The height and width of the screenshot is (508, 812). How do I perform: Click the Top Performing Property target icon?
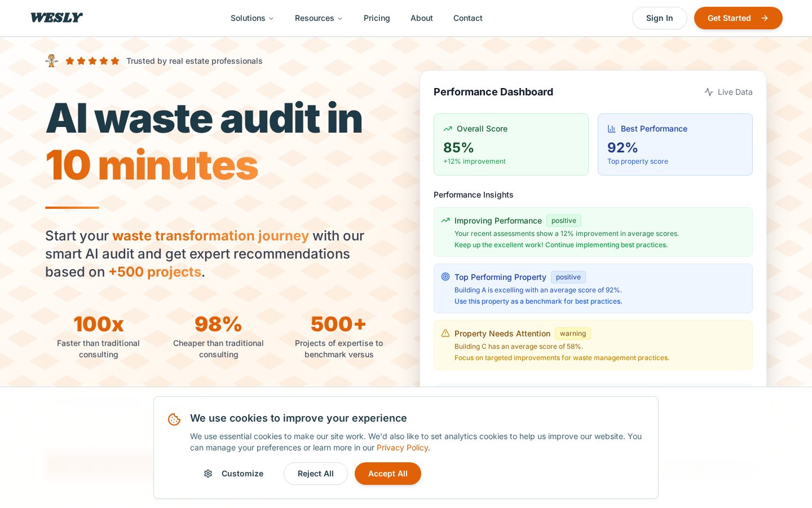click(445, 277)
